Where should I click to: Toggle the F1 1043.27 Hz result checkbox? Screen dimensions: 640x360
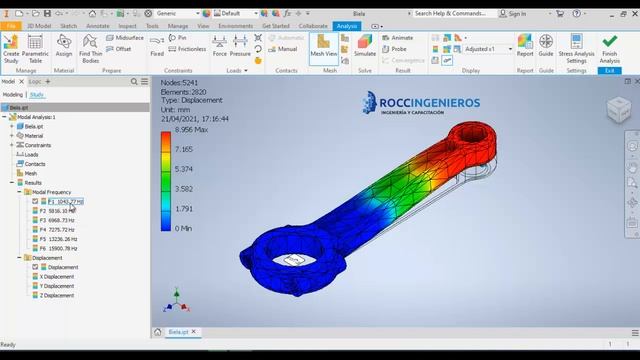35,201
